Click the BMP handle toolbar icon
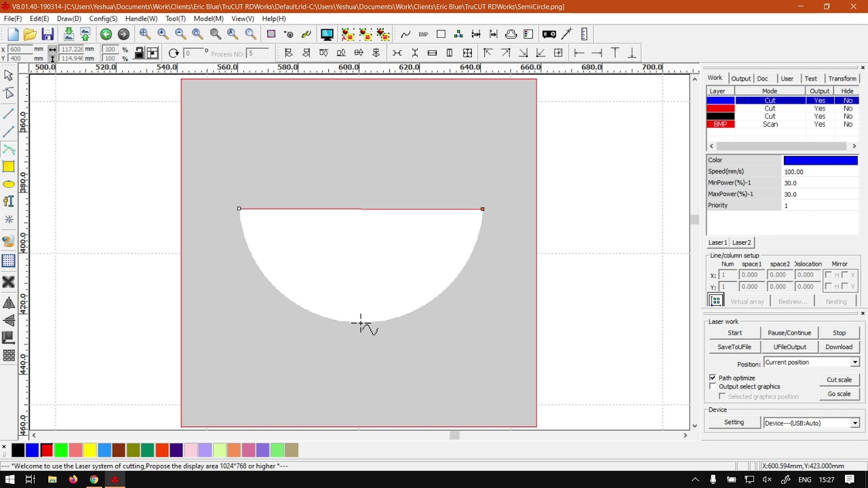Screen dimensions: 868x488 (x=423, y=35)
